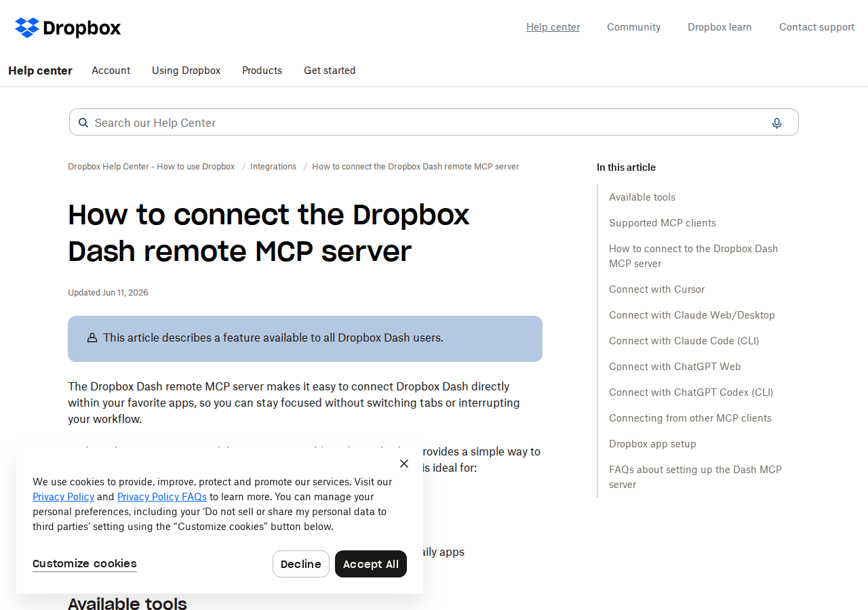Click the bold Help center heading
The height and width of the screenshot is (610, 868).
(x=41, y=70)
